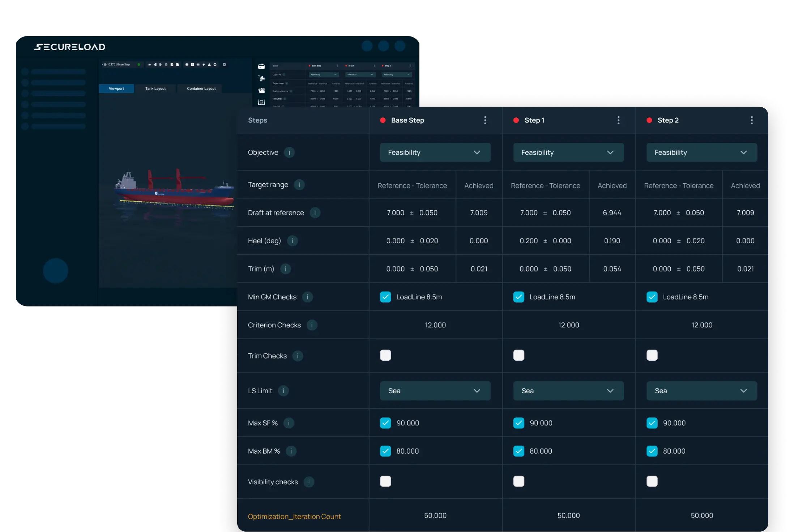Uncheck LoadLine 8.5m for Step 1
This screenshot has width=807, height=532.
pos(518,297)
